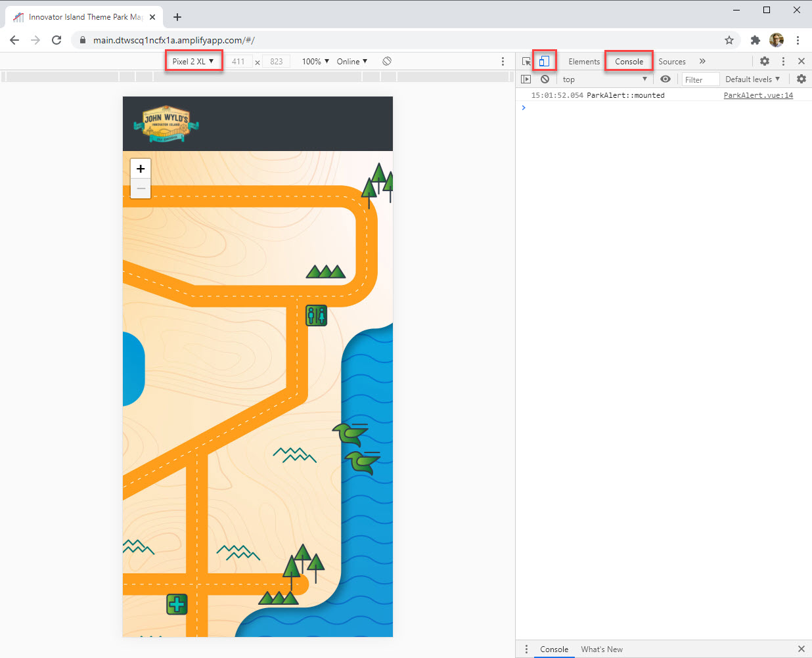Click the create live expression eye icon
Screen dimensions: 812x658
[665, 79]
